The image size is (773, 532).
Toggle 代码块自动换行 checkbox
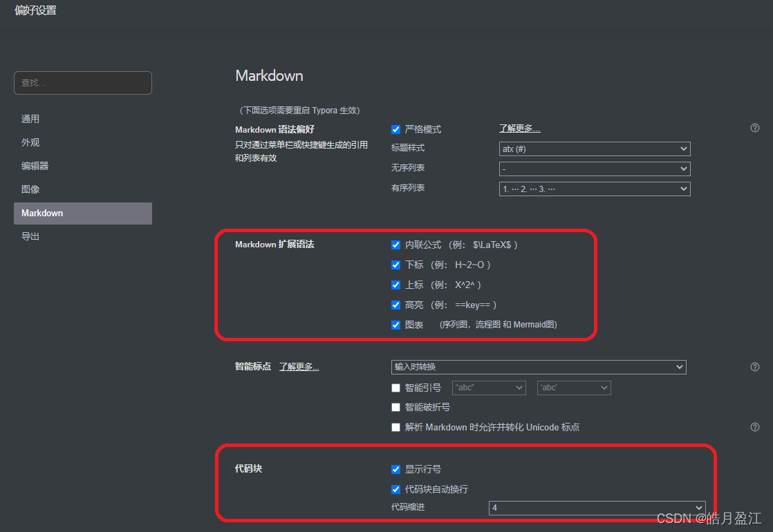coord(395,489)
